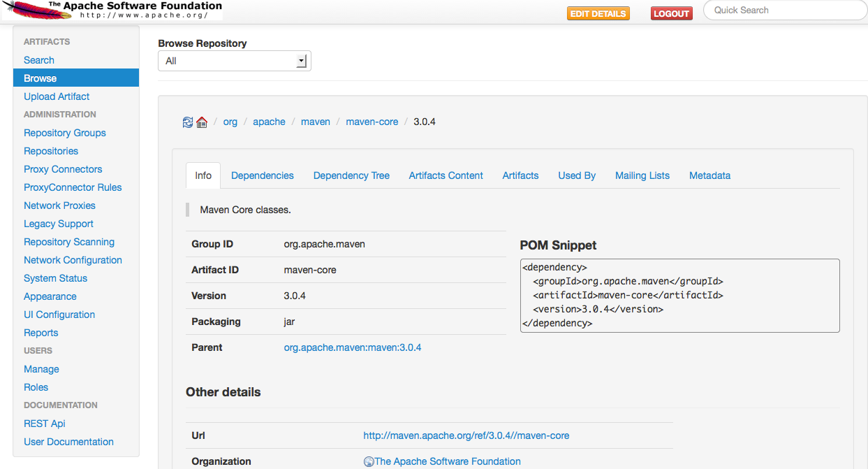The image size is (868, 469).
Task: Open Proxy Connectors
Action: click(x=63, y=169)
